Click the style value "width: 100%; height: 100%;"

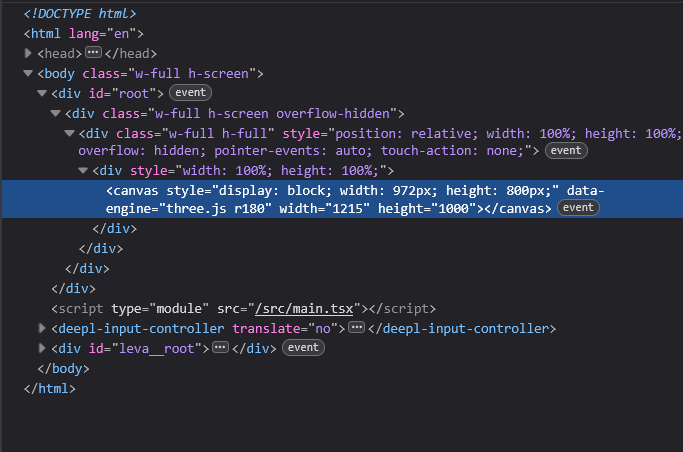[281, 171]
